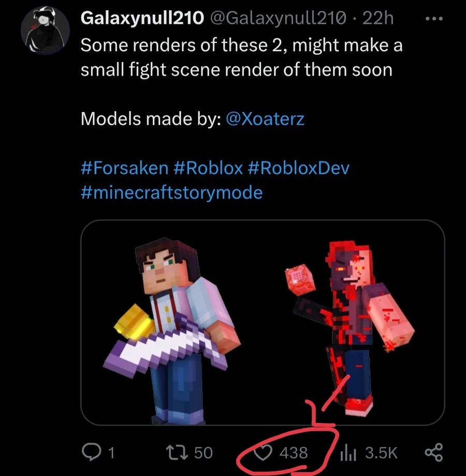Screen dimensions: 466x476
Task: Open the @Xoaterz mention link
Action: pyautogui.click(x=265, y=120)
